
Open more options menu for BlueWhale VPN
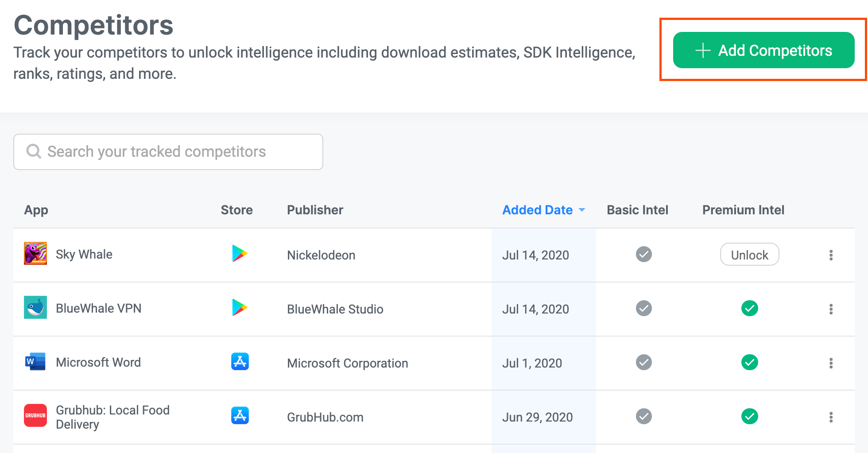click(831, 309)
